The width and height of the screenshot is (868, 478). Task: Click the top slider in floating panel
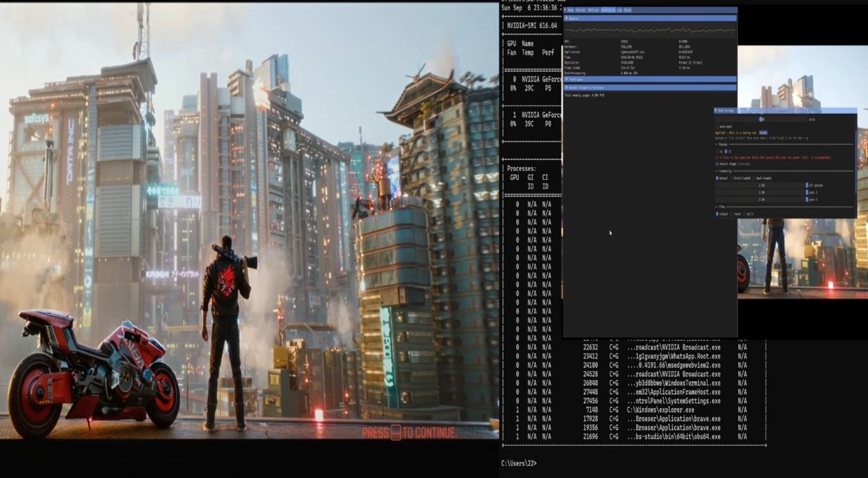[x=761, y=119]
